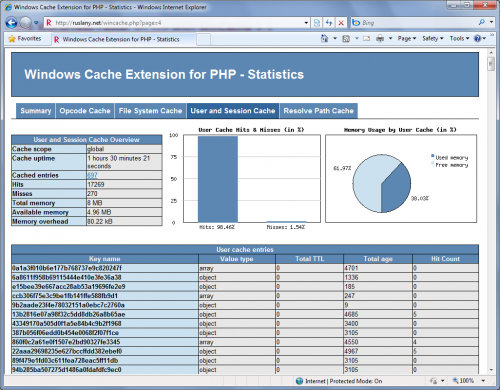
Task: Click the Free memory pie slice
Action: (x=368, y=180)
